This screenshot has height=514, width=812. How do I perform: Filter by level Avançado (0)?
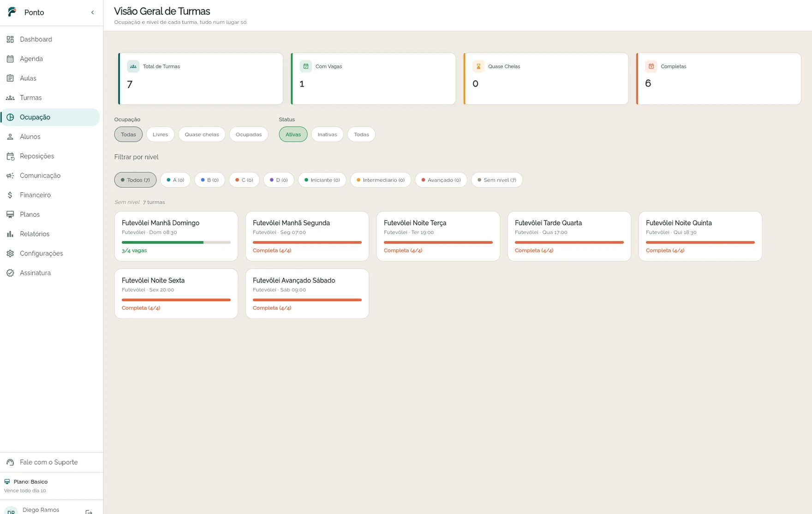pyautogui.click(x=441, y=180)
